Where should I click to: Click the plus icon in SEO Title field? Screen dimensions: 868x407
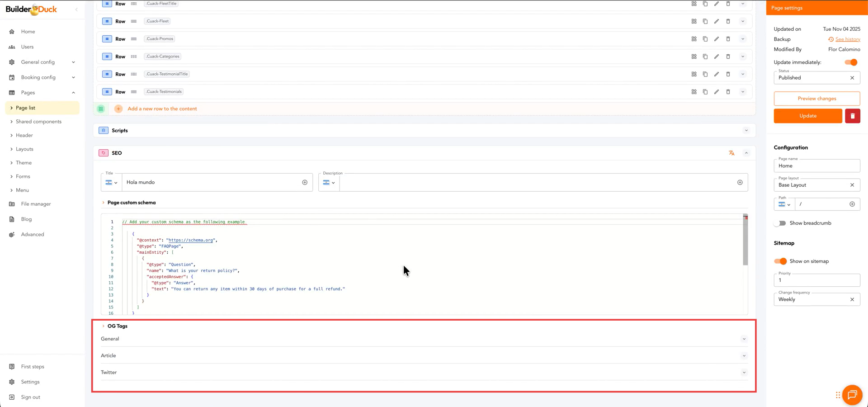pyautogui.click(x=305, y=183)
